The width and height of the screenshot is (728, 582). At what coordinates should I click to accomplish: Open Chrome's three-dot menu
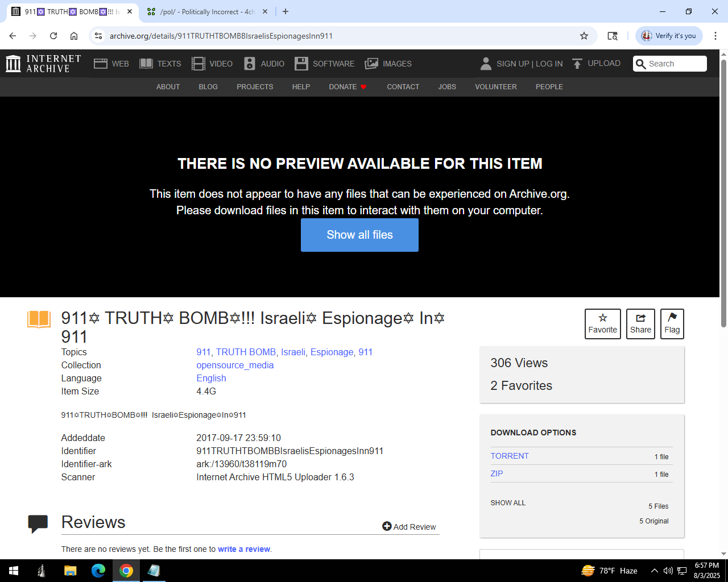pos(715,36)
